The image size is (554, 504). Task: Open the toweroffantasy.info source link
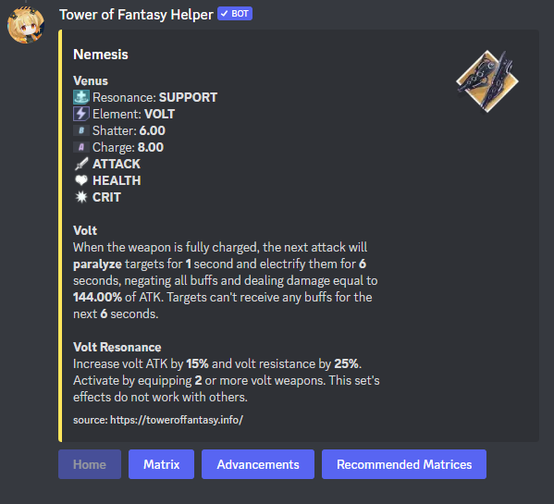[177, 420]
